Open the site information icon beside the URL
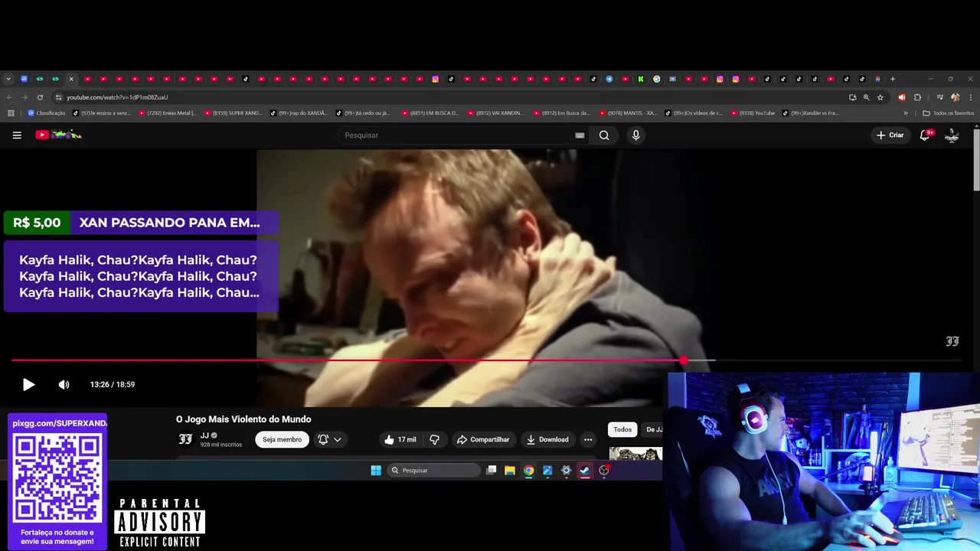Viewport: 980px width, 551px height. [58, 97]
